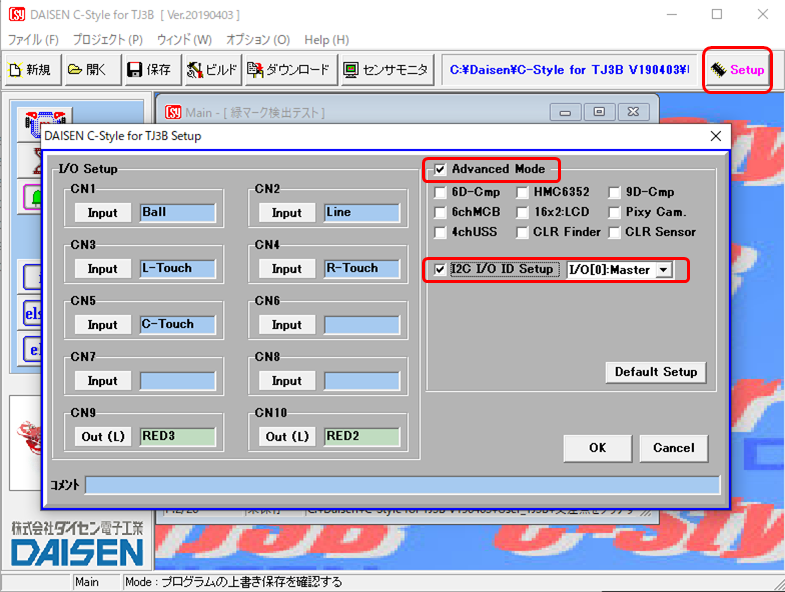This screenshot has height=592, width=785.
Task: Maximize the Main child window
Action: pyautogui.click(x=599, y=112)
